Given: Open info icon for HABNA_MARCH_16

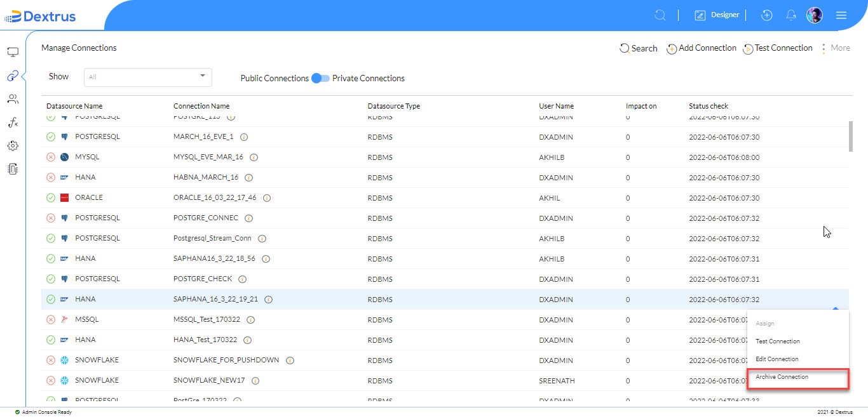Looking at the screenshot, I should [x=249, y=178].
